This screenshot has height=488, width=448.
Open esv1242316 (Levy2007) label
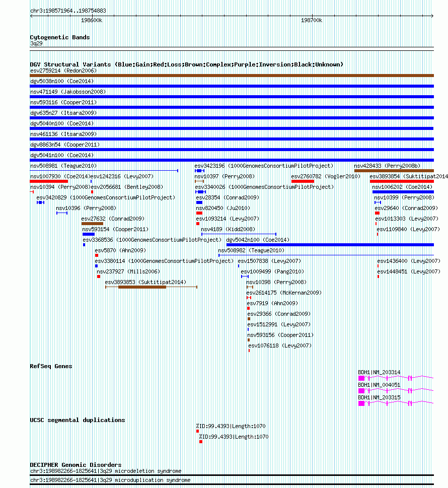[122, 176]
